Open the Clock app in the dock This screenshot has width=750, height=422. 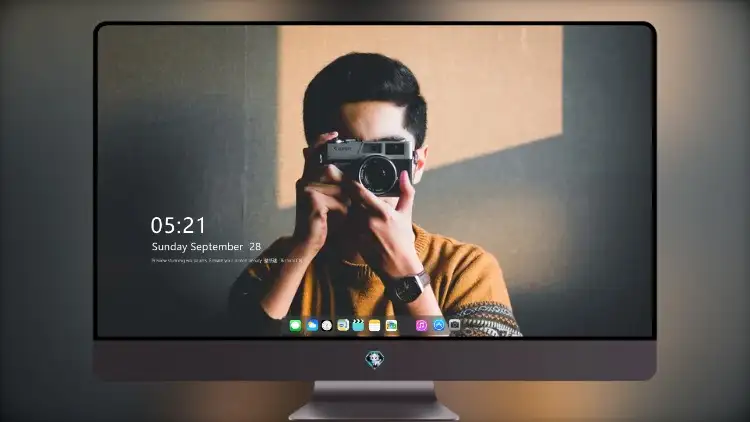tap(327, 326)
